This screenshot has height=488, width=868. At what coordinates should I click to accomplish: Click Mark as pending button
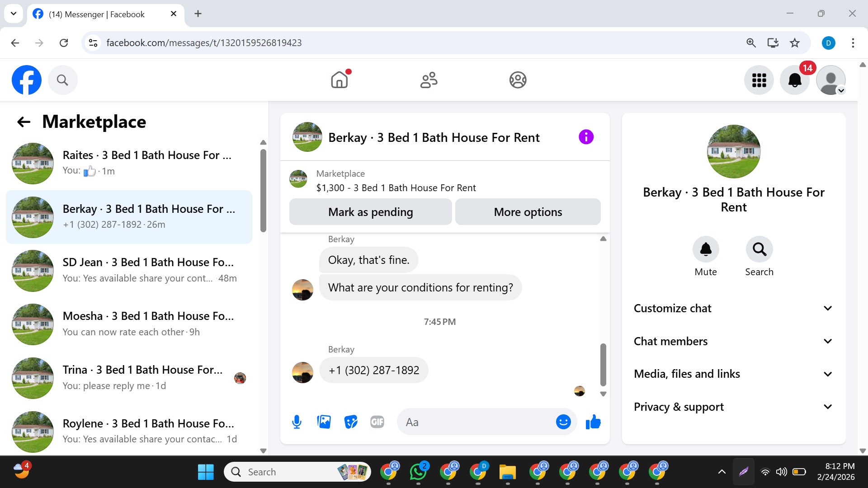(370, 212)
